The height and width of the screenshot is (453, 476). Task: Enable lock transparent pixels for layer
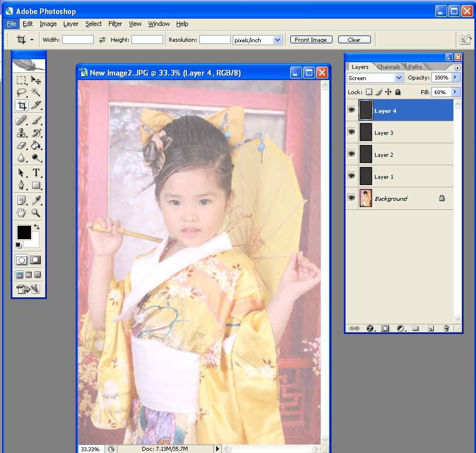point(369,92)
